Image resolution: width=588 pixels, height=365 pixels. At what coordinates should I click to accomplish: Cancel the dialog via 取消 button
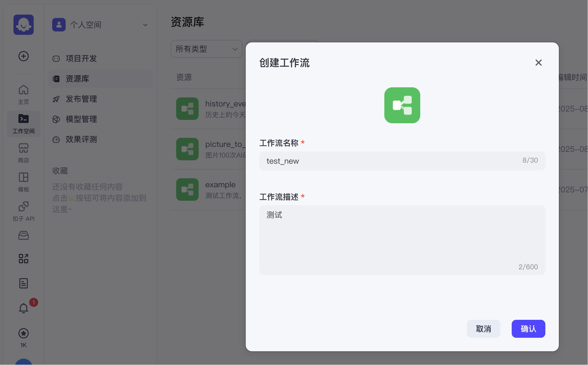click(483, 328)
